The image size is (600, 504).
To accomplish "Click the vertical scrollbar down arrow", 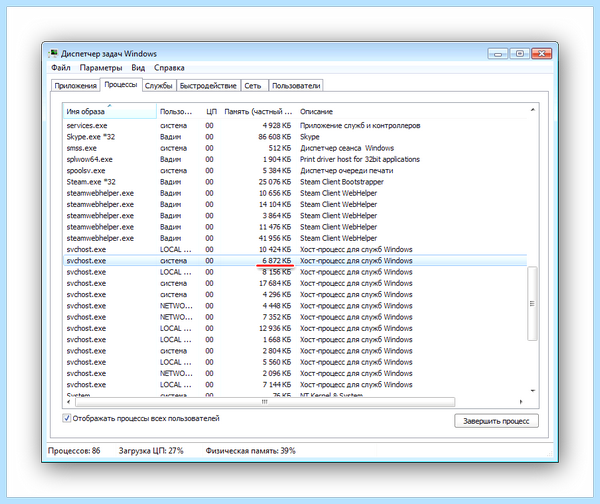I will (x=532, y=390).
